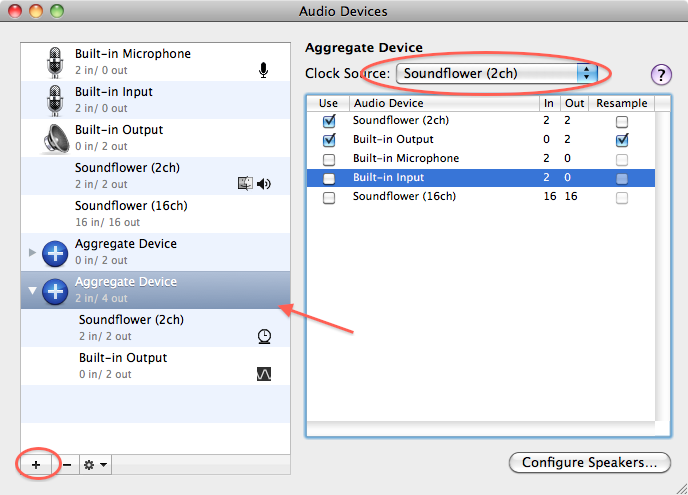Click the system sound Finder indicator icon

point(245,183)
